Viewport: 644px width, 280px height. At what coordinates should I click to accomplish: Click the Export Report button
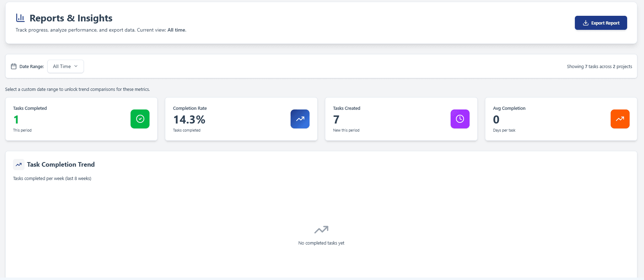(x=601, y=22)
